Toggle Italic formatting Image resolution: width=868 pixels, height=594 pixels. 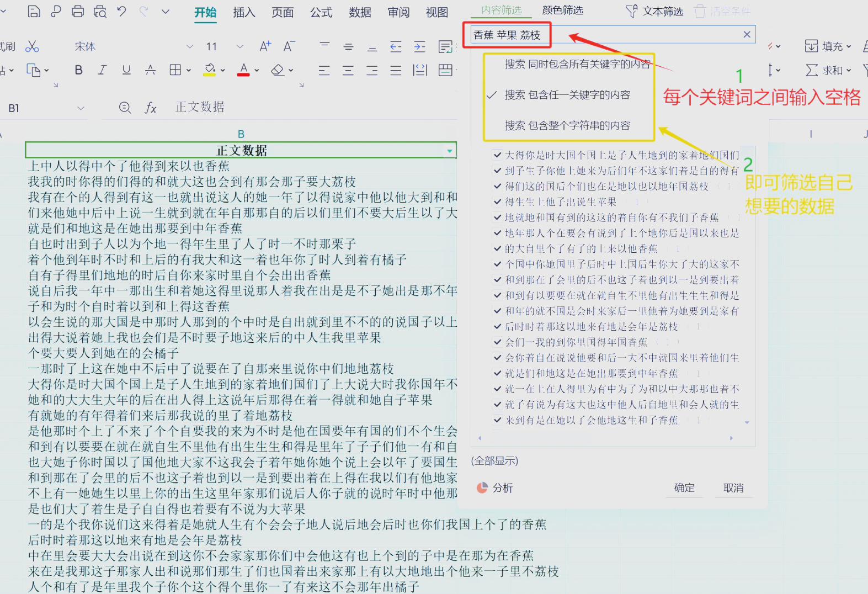(x=102, y=70)
